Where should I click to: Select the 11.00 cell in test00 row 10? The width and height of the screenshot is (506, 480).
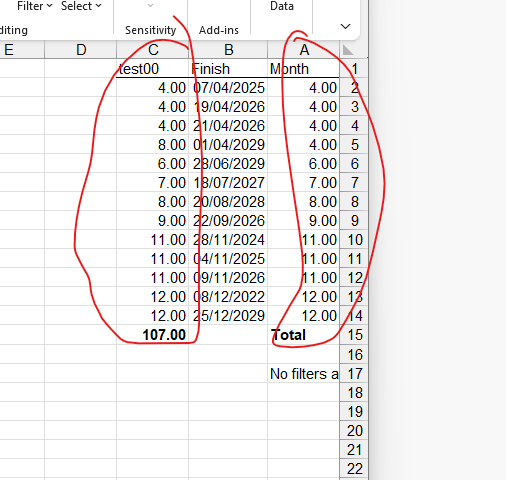pyautogui.click(x=153, y=240)
